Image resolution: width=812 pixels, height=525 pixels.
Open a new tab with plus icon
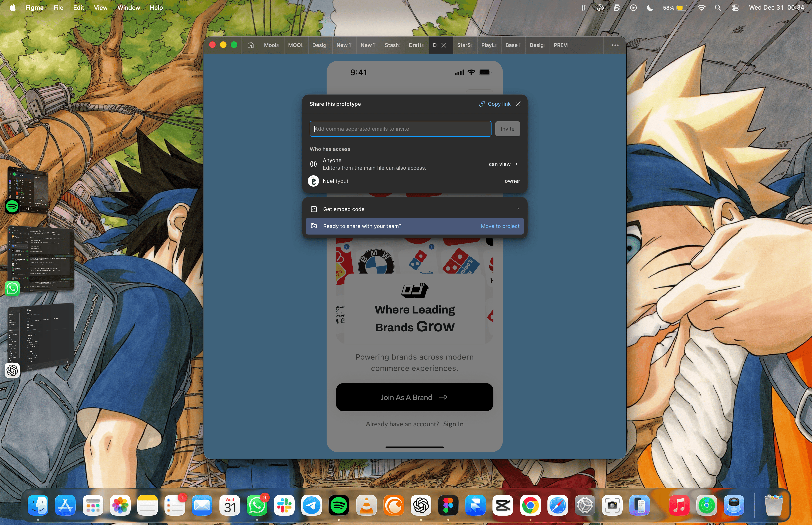(x=583, y=45)
